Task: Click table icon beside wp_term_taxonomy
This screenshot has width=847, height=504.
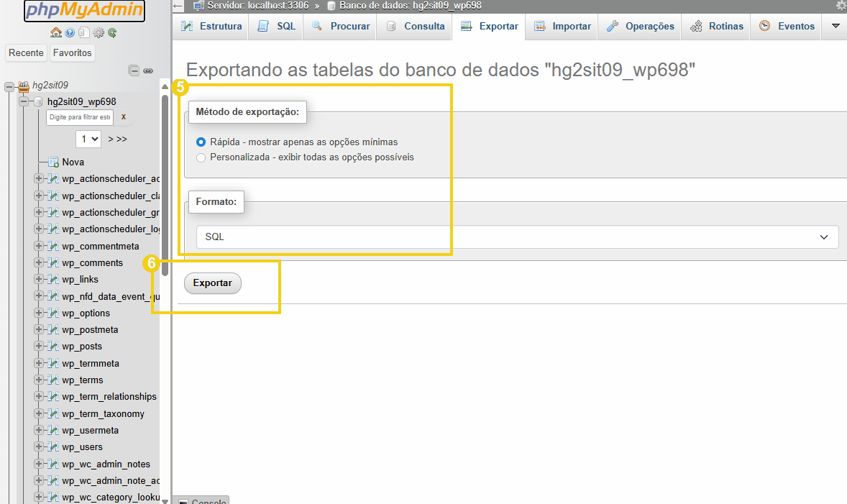Action: pos(53,414)
